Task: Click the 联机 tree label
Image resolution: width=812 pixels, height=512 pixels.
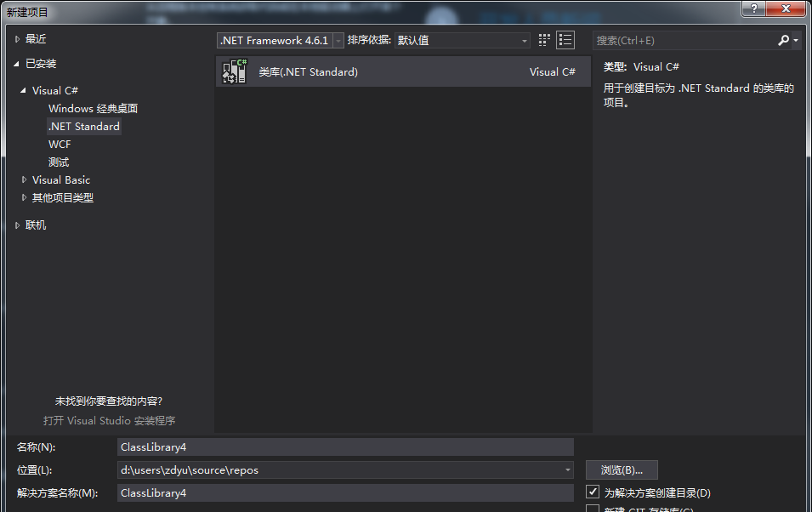Action: pyautogui.click(x=35, y=225)
